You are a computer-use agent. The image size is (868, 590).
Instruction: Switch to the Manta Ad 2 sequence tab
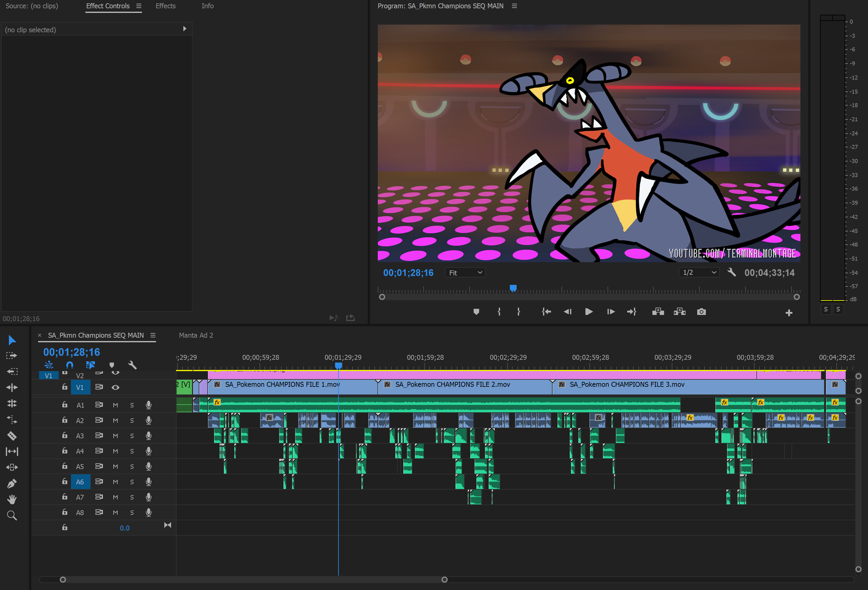pos(196,335)
